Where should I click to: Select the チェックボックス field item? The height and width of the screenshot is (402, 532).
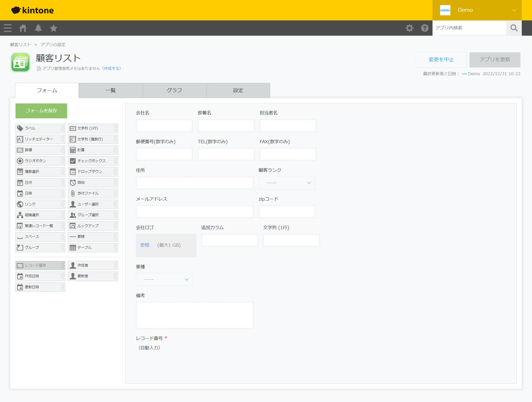point(93,161)
